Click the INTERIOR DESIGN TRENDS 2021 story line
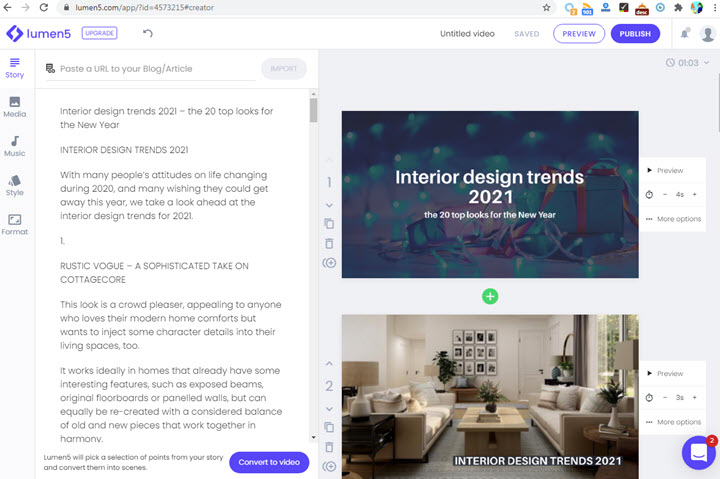The image size is (720, 479). click(x=124, y=150)
